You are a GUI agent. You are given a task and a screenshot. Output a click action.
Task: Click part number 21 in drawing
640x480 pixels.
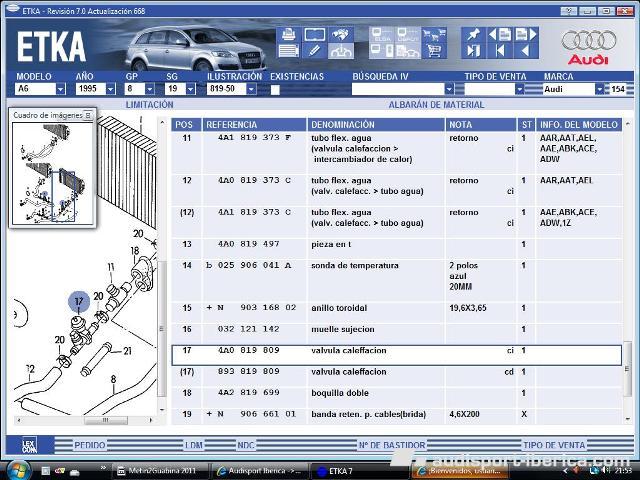point(127,351)
